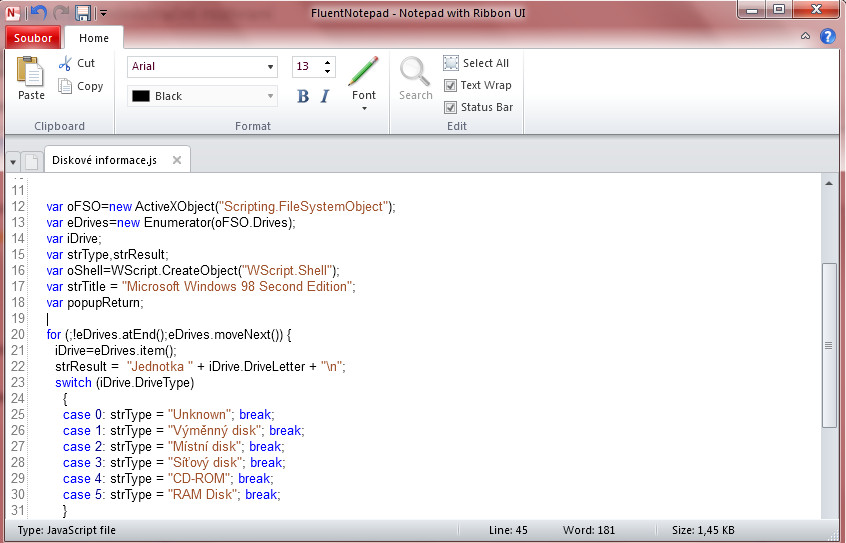Click the Word: 181 status entry
This screenshot has width=846, height=543.
589,530
